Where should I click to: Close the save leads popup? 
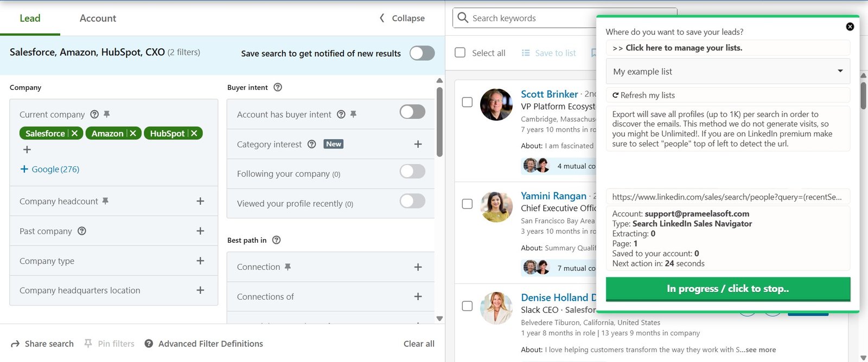850,27
